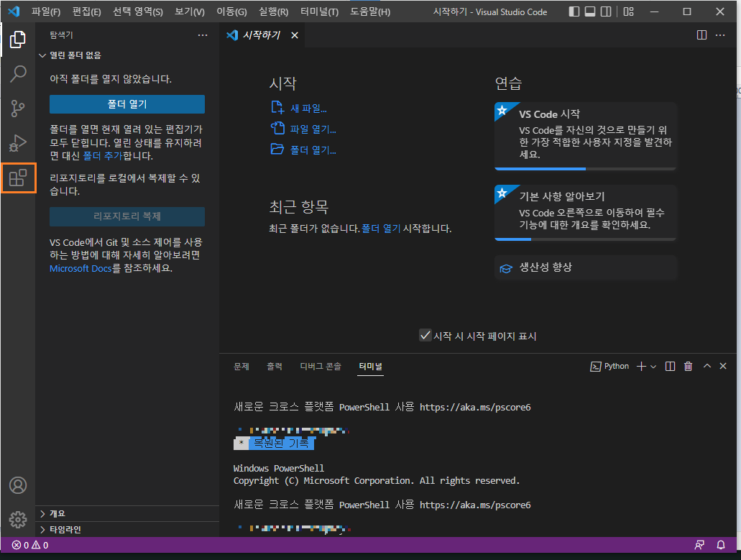Open the Search view icon
Image resolution: width=741 pixels, height=560 pixels.
(17, 74)
